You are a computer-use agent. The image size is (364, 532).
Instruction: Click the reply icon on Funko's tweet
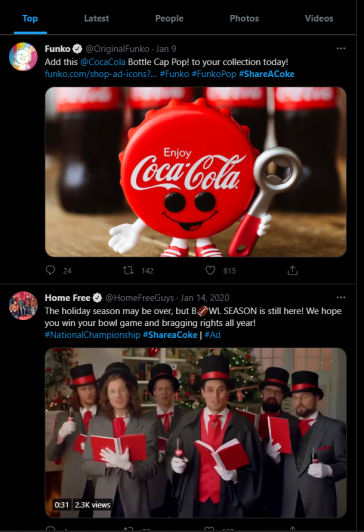[50, 270]
